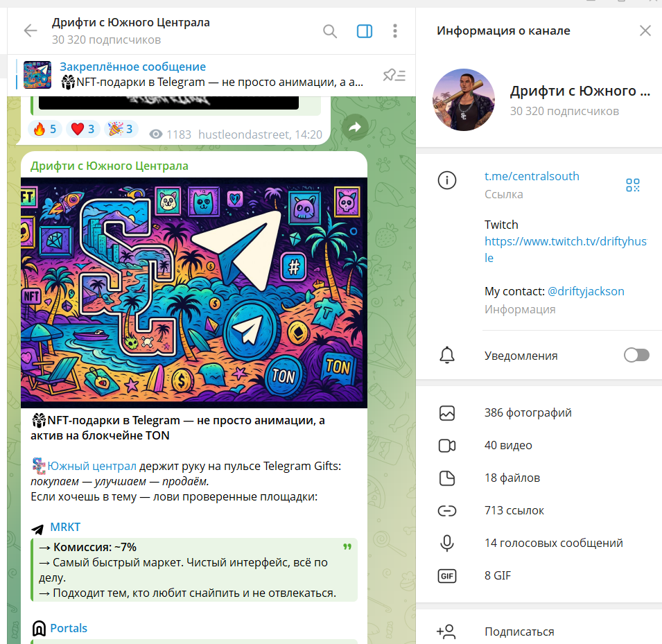Screen dimensions: 662x644
Task: Click the green channel name above the post
Action: (x=110, y=166)
